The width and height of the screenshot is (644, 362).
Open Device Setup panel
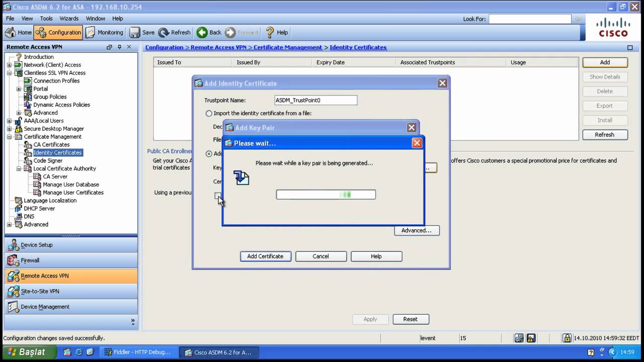(x=71, y=245)
